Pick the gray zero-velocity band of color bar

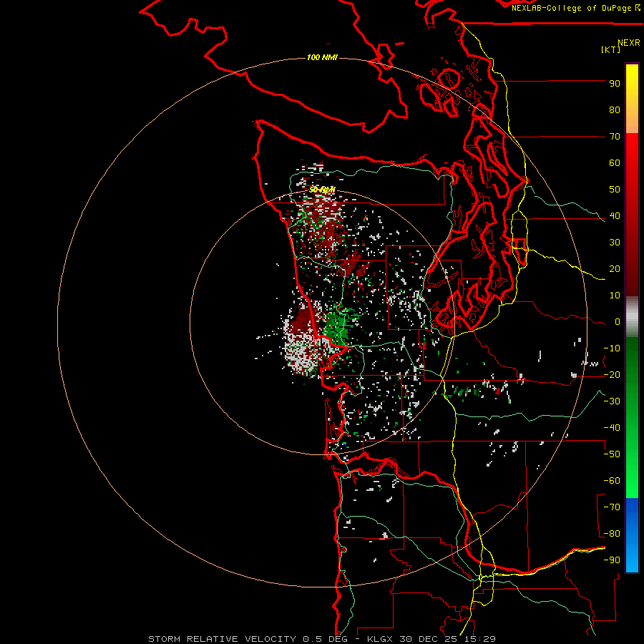(x=632, y=317)
